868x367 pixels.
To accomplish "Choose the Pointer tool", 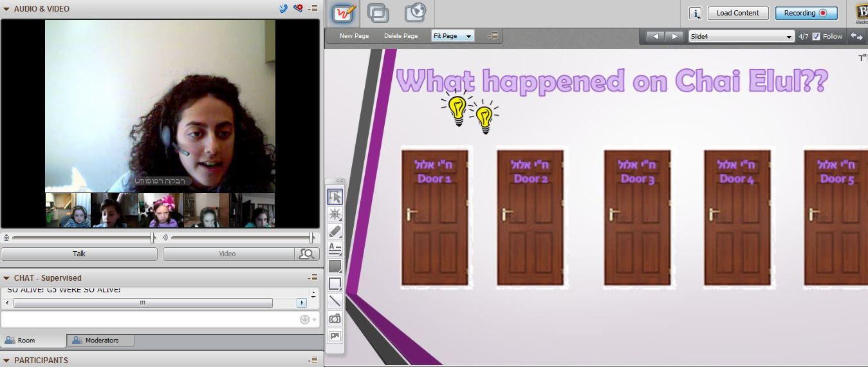I will point(335,214).
